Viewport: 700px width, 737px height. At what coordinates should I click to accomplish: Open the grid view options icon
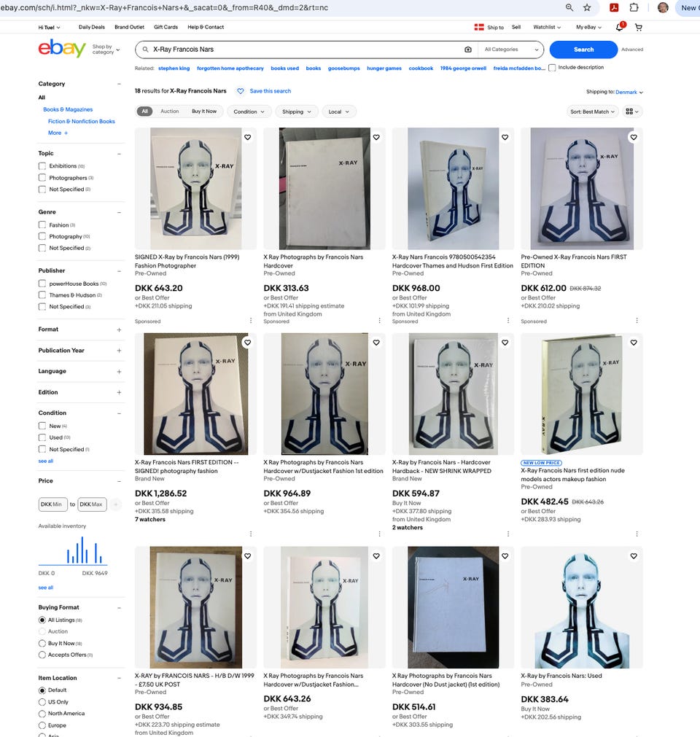[x=632, y=112]
